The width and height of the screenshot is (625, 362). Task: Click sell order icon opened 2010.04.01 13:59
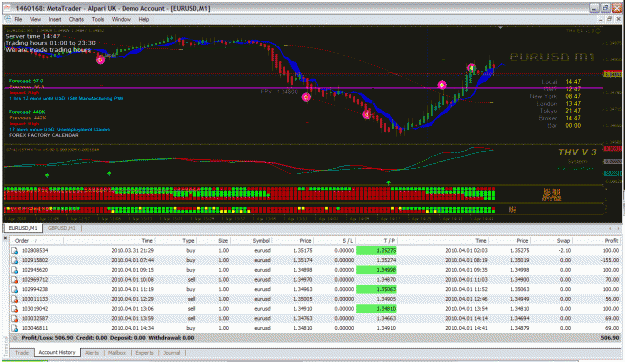pos(14,318)
